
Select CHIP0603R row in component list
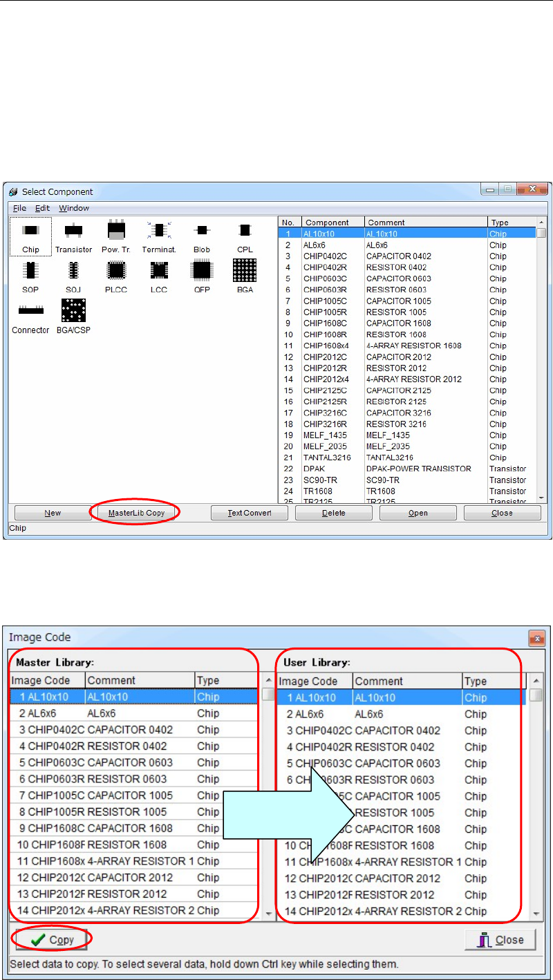408,290
